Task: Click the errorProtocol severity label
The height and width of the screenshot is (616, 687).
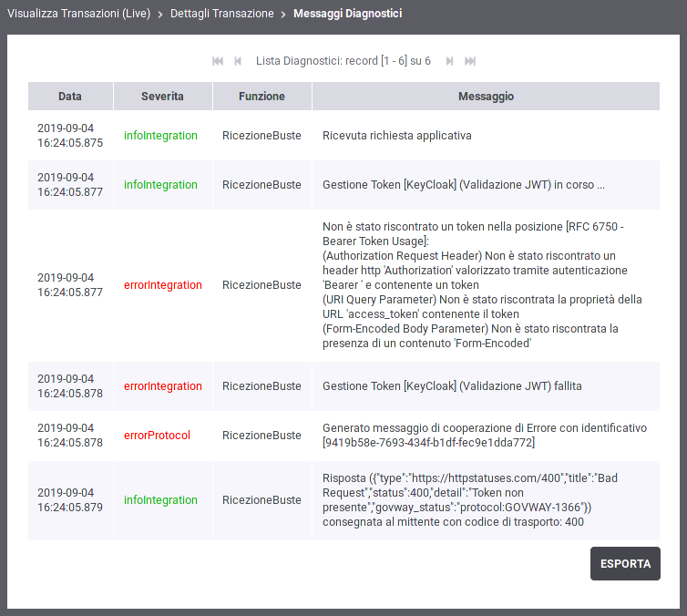Action: 157,436
